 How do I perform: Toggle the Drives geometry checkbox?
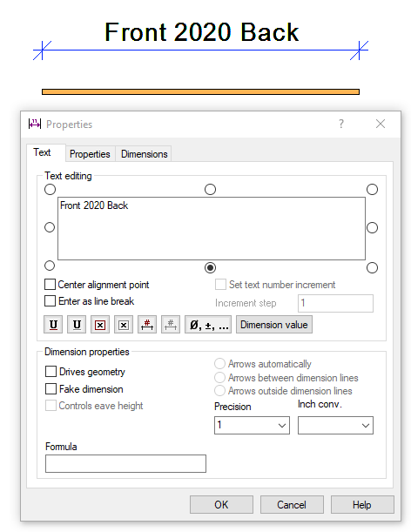coord(51,372)
